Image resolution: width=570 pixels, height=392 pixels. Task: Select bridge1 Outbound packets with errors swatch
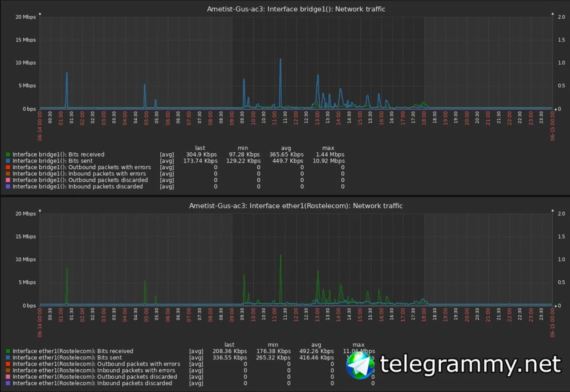(8, 167)
